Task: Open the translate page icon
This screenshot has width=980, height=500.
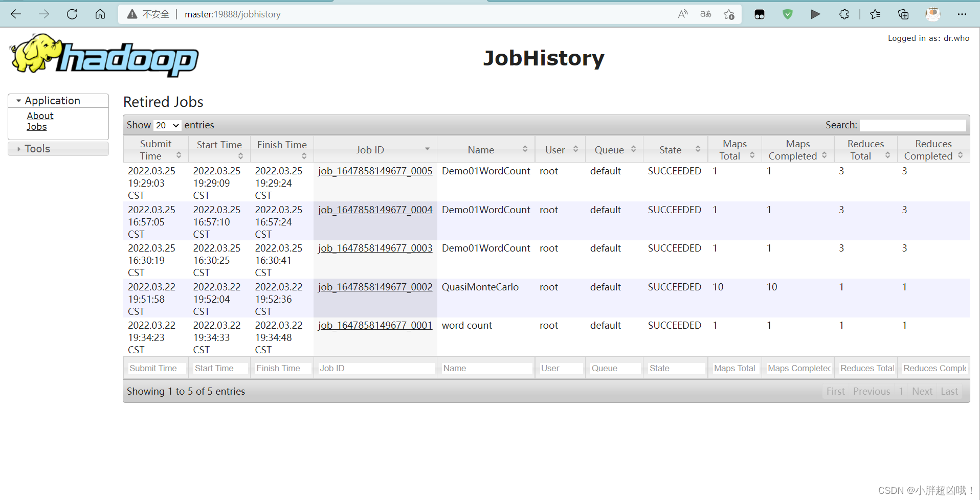Action: click(705, 14)
